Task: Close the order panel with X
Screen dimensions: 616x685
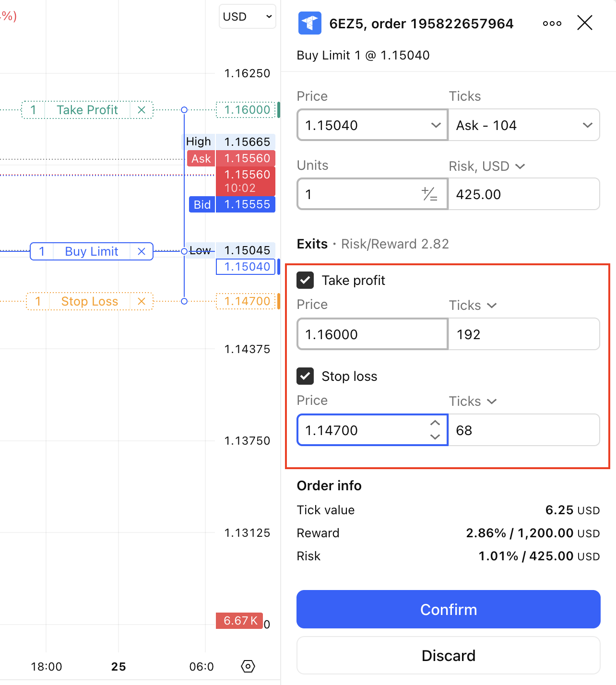Action: point(584,23)
